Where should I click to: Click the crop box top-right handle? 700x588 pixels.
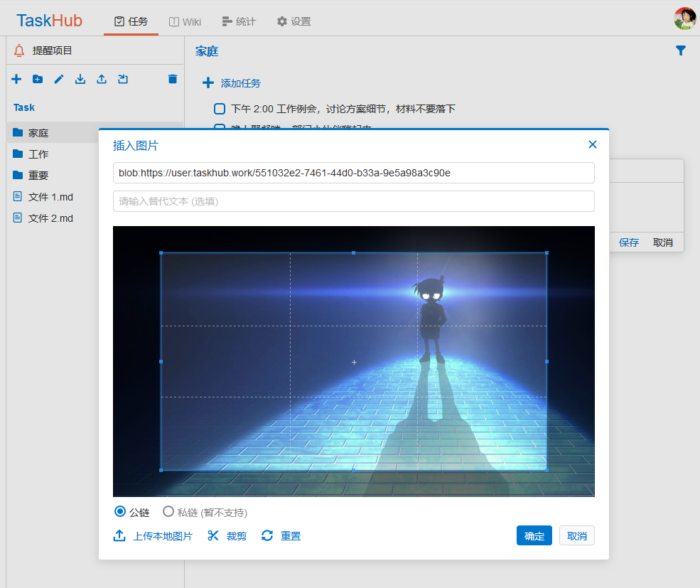point(547,253)
